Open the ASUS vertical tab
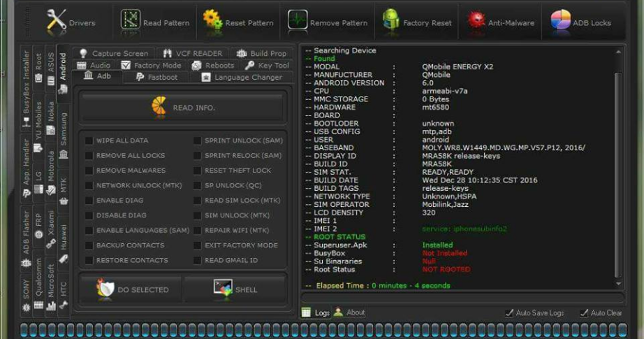Image resolution: width=644 pixels, height=339 pixels. (x=50, y=68)
